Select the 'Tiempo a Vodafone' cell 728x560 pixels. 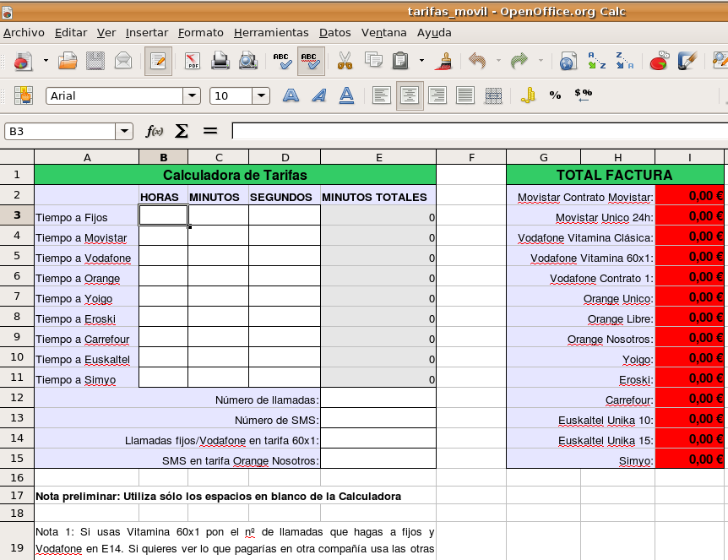click(x=87, y=256)
